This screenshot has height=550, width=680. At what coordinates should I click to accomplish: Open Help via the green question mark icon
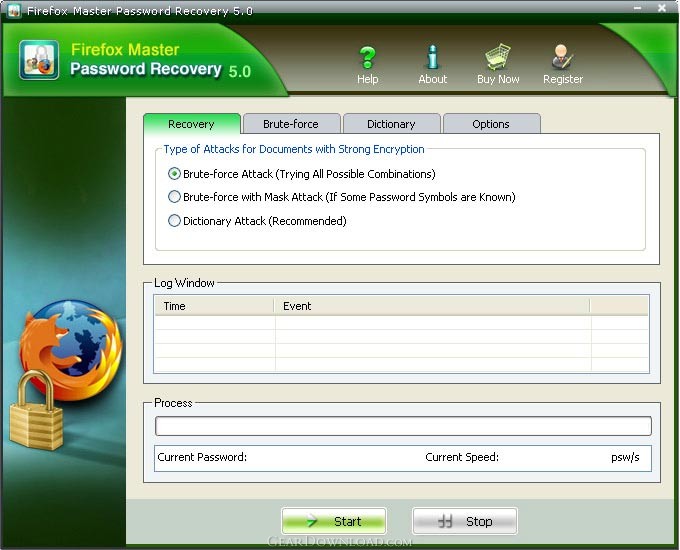367,57
